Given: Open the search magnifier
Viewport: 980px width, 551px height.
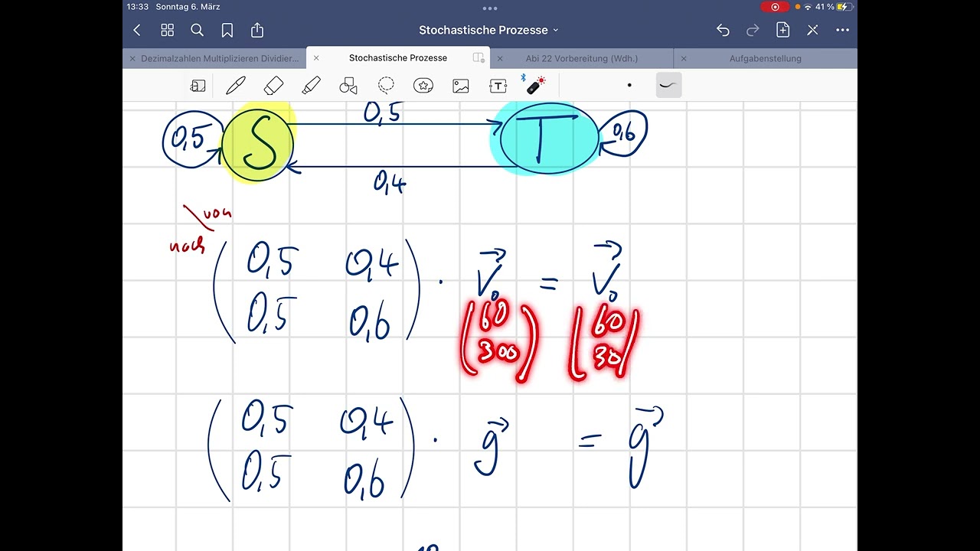Looking at the screenshot, I should click(197, 30).
